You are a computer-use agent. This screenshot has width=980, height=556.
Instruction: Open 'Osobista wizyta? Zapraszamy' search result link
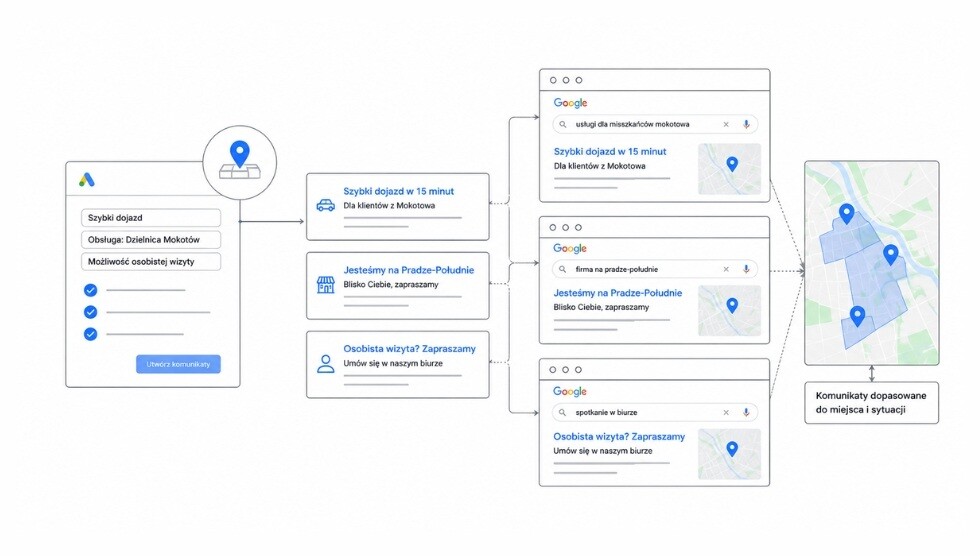[619, 437]
